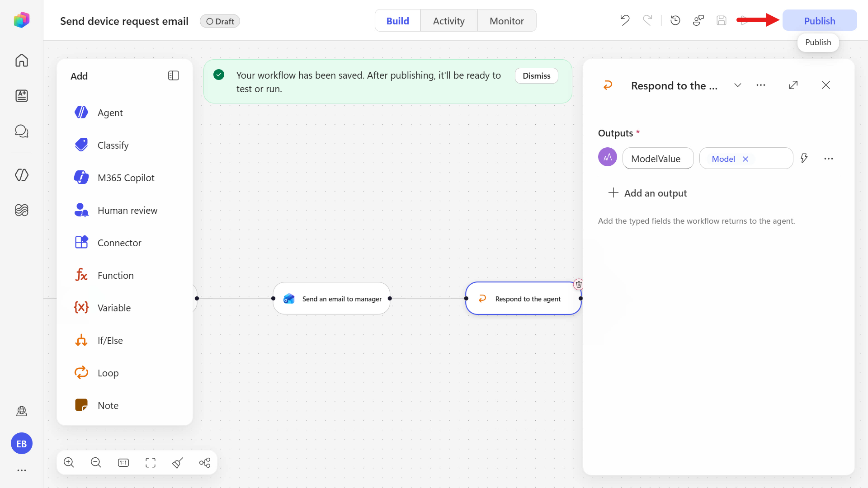
Task: Add a Loop node
Action: pos(125,373)
